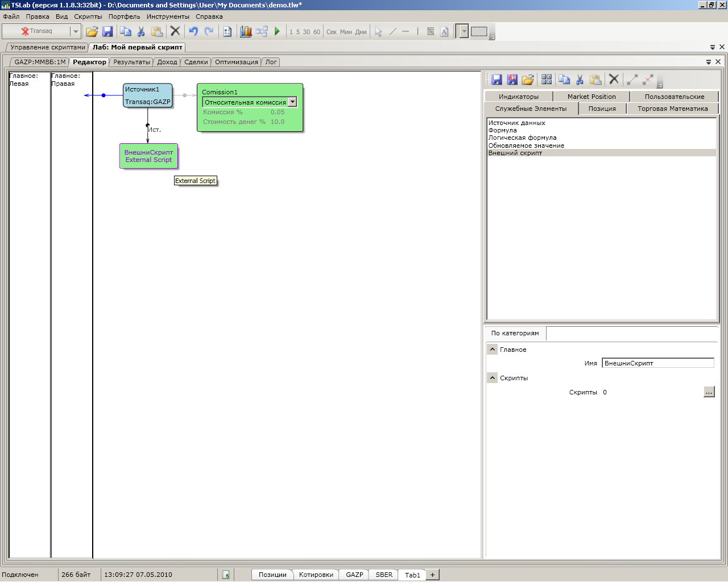
Task: Run the script with the green play icon
Action: [277, 31]
